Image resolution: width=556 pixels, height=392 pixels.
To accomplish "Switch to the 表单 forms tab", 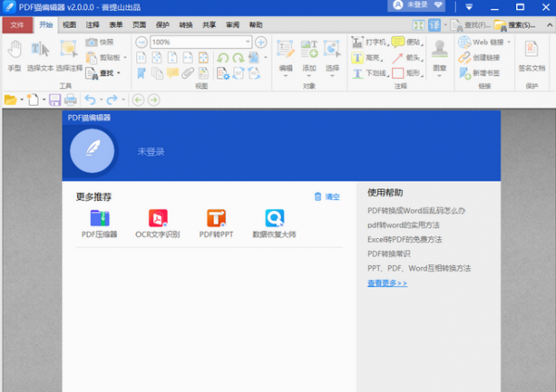I will click(x=116, y=25).
